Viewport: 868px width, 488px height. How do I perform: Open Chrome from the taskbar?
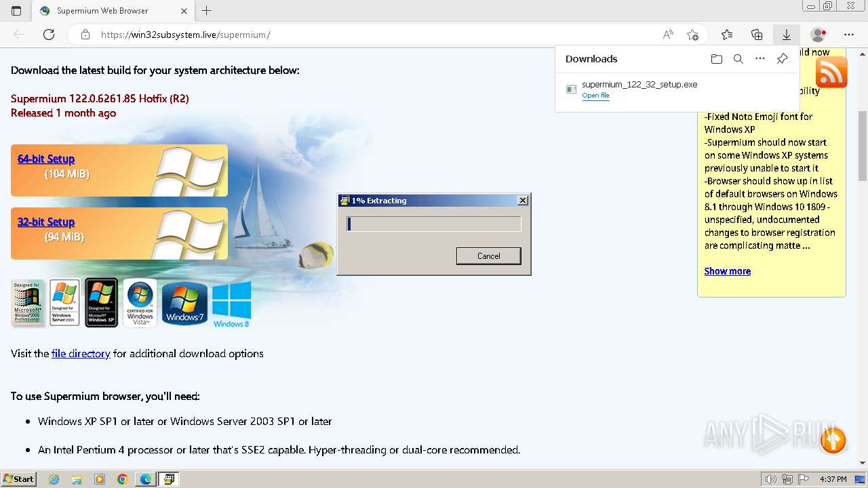coord(123,479)
